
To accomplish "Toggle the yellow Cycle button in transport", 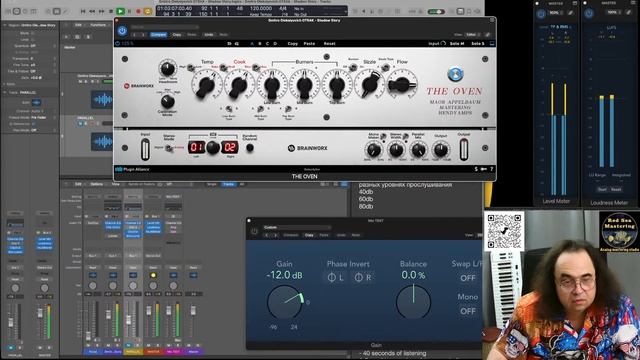I will point(147,11).
